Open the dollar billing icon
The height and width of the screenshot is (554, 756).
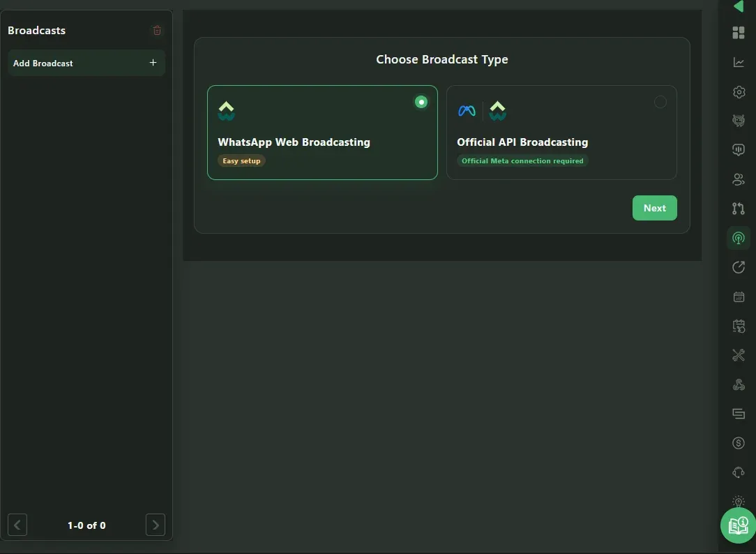click(738, 442)
